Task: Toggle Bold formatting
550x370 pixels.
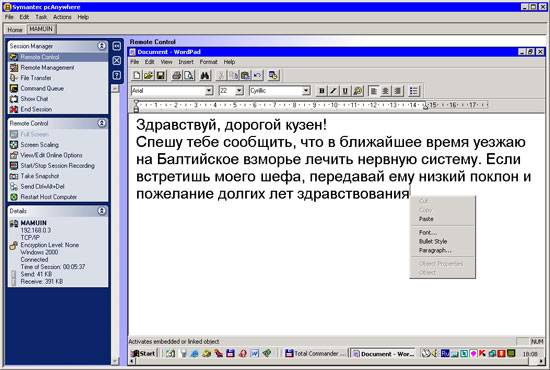Action: click(x=321, y=91)
